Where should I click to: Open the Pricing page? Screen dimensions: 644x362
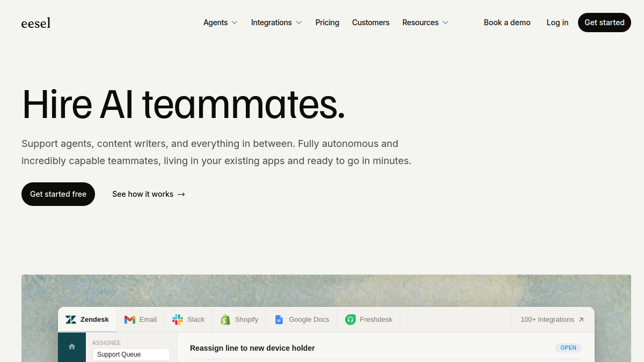coord(327,23)
